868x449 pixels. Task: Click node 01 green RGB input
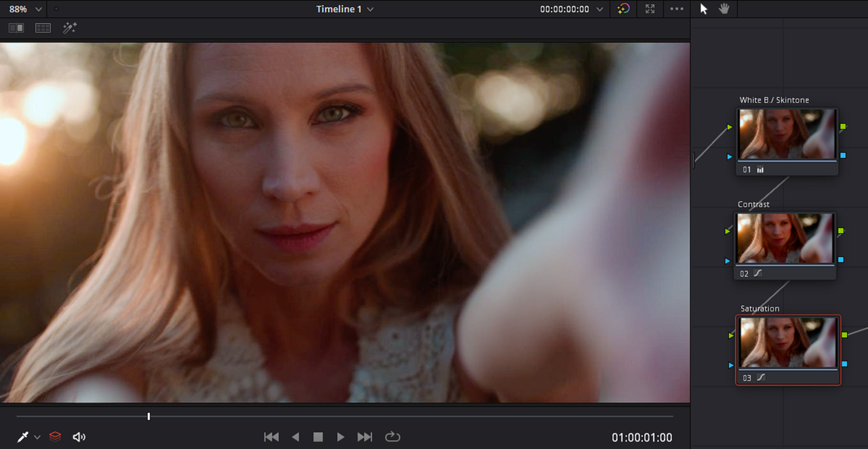[x=730, y=127]
